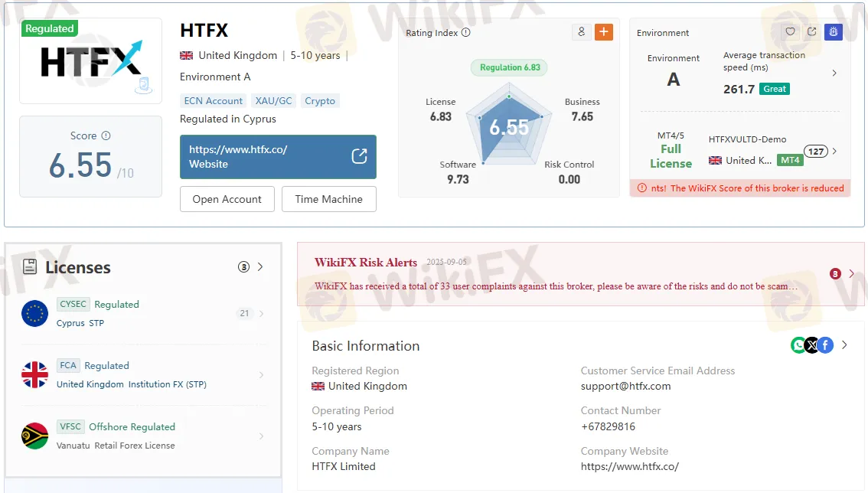Expand the Basic Information section chevron
The width and height of the screenshot is (868, 493).
click(x=844, y=345)
